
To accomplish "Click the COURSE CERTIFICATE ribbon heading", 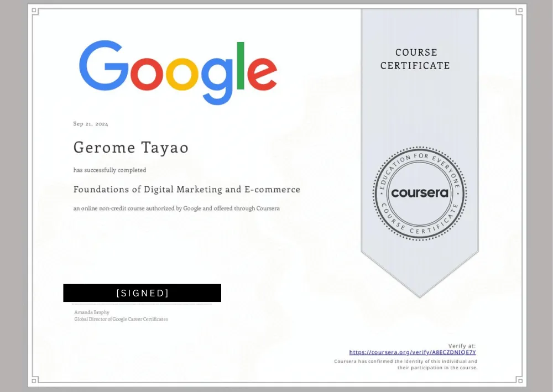I will 415,59.
